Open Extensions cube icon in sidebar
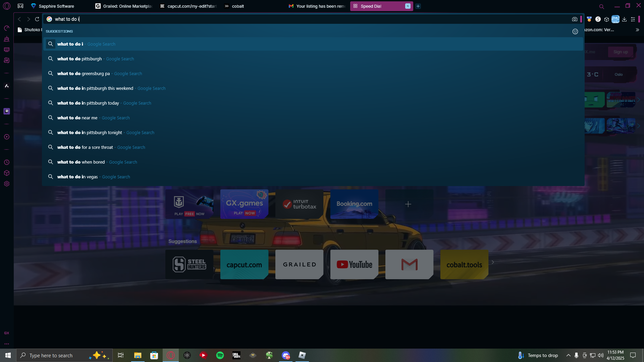 click(7, 173)
